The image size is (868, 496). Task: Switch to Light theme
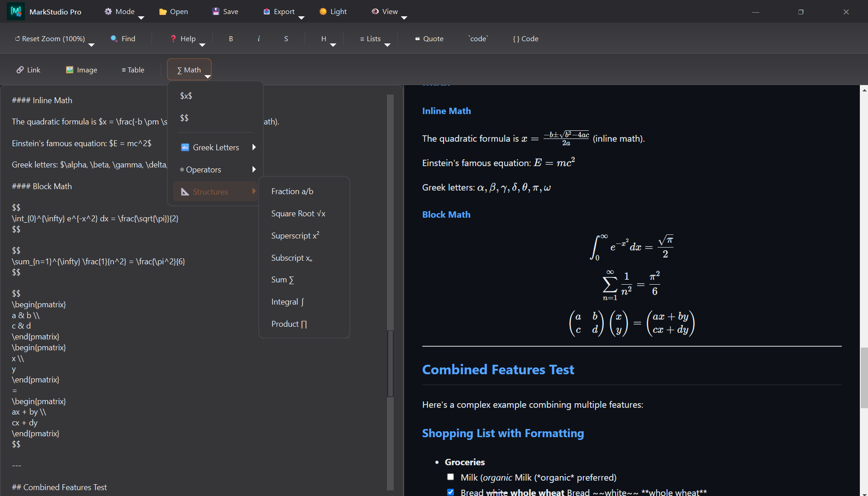coord(333,11)
